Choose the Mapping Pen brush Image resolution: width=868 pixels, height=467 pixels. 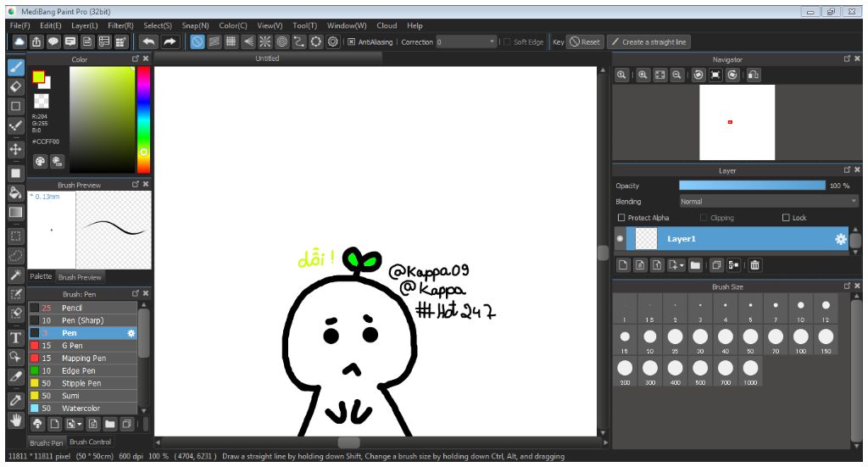82,358
